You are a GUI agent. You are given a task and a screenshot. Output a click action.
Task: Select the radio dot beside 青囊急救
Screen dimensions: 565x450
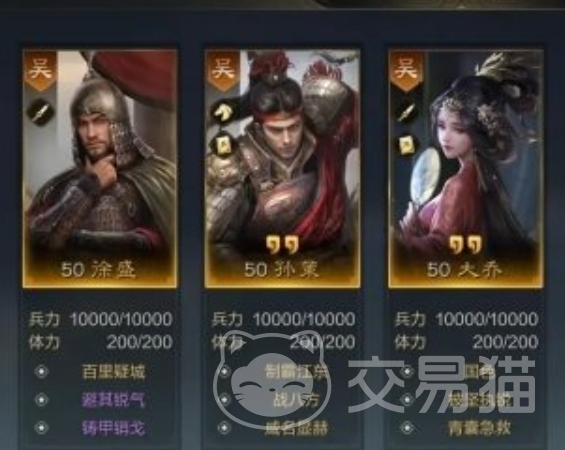(407, 428)
